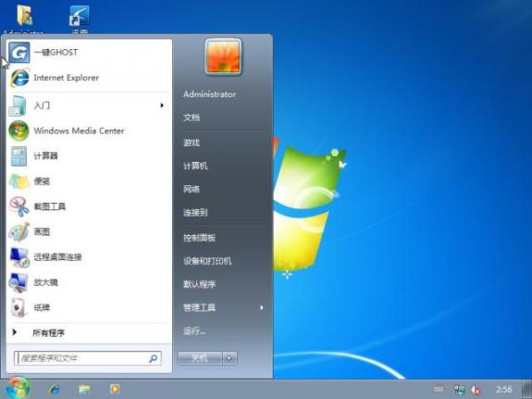Click the Windows Start orb
Viewport: 532px width, 399px height.
18,389
